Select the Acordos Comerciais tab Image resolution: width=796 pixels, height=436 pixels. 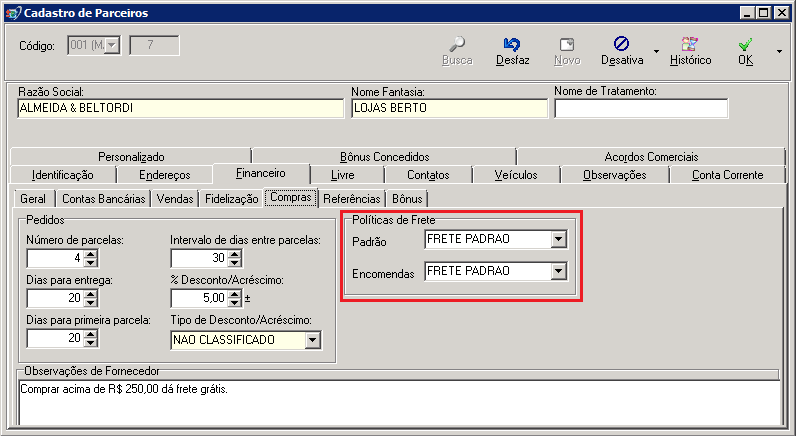[x=651, y=157]
